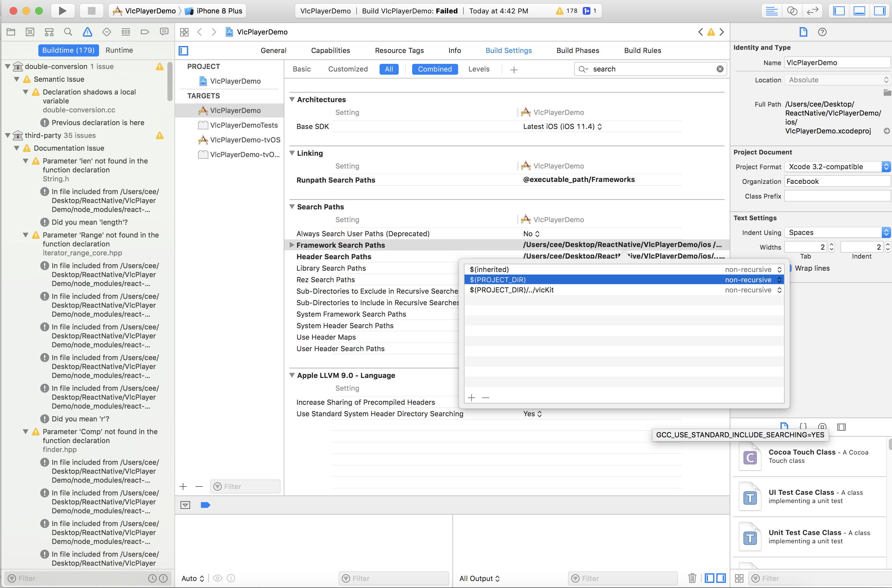Open the Issue navigator warning icon
Screen dimensions: 892x588
point(88,32)
